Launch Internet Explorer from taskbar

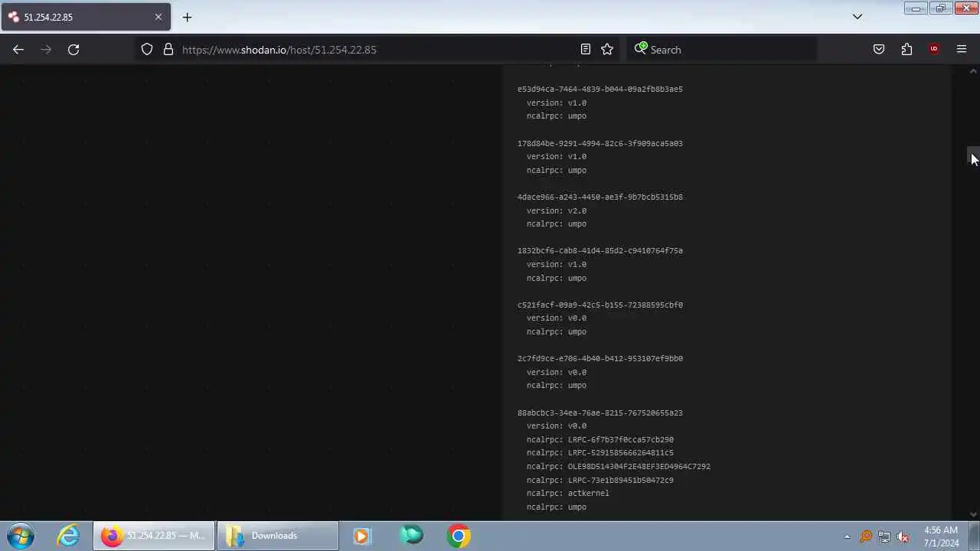coord(68,536)
